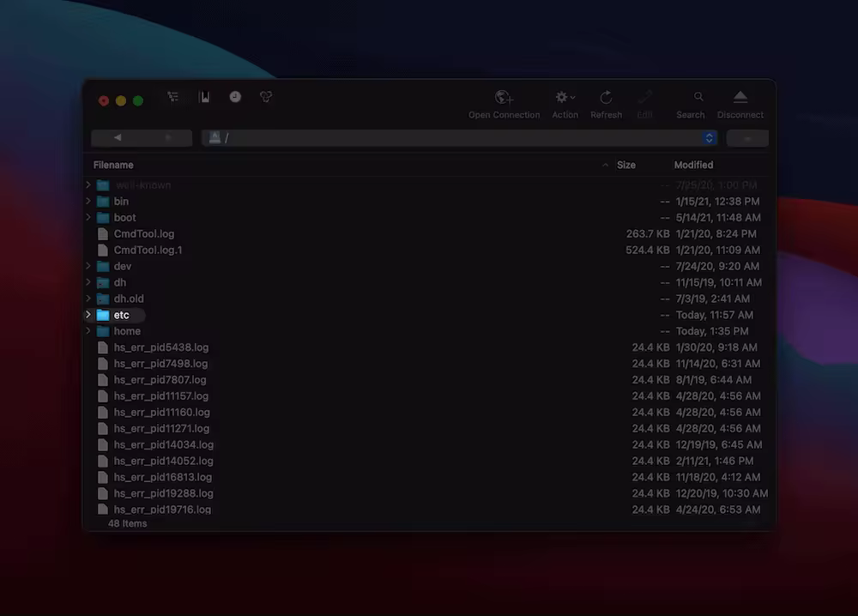The height and width of the screenshot is (616, 858).
Task: Open the bookmarks view icon
Action: [x=204, y=97]
